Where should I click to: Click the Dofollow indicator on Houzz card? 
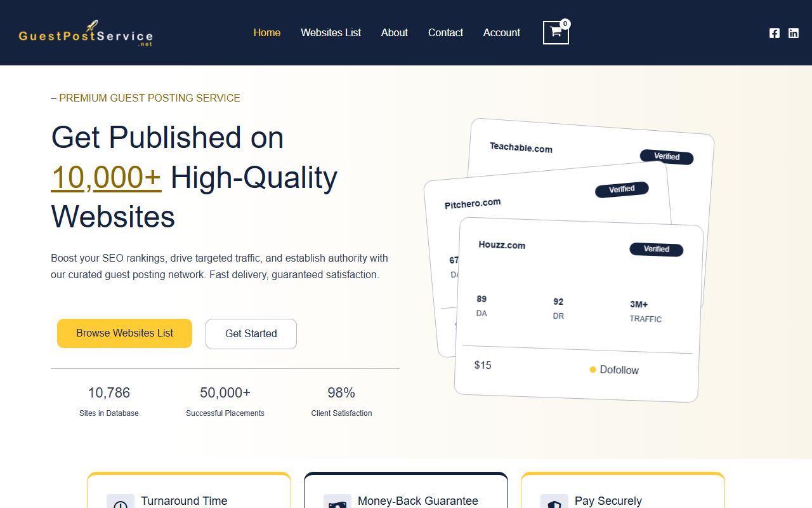click(614, 370)
